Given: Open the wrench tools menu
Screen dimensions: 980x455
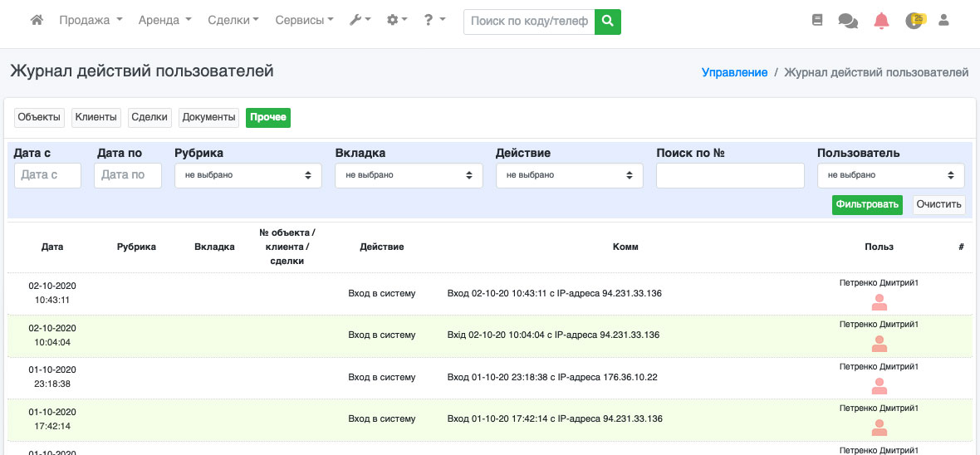Looking at the screenshot, I should [360, 21].
